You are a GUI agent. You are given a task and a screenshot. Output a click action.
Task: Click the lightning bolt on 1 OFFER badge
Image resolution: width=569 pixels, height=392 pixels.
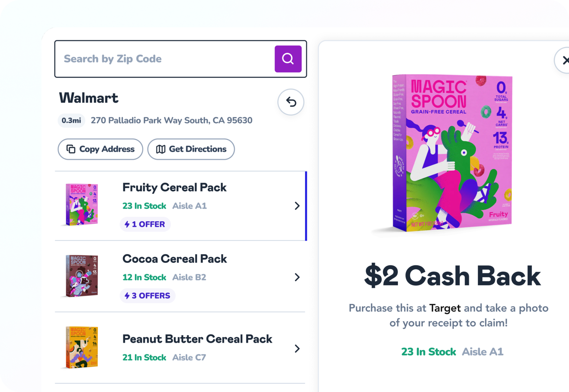point(127,224)
